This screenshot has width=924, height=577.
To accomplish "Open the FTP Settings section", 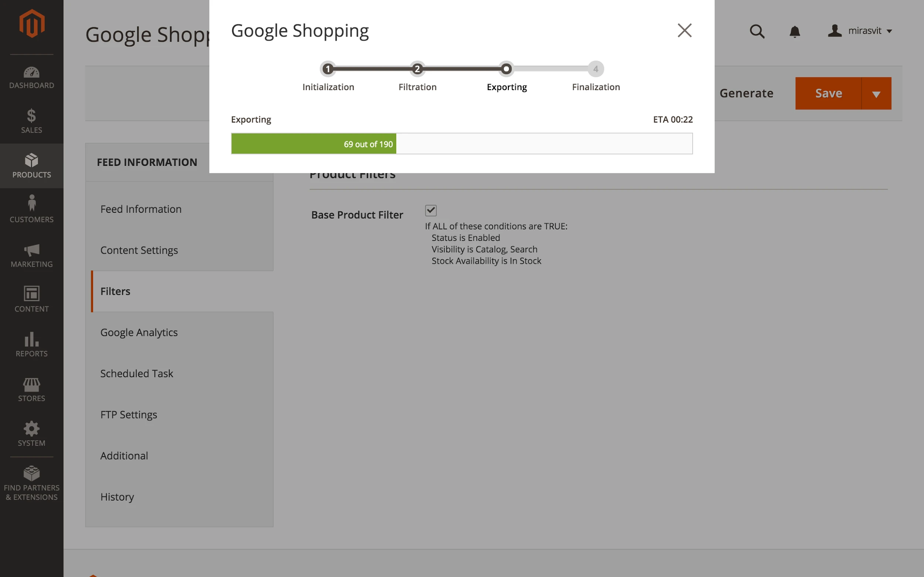I will click(129, 414).
